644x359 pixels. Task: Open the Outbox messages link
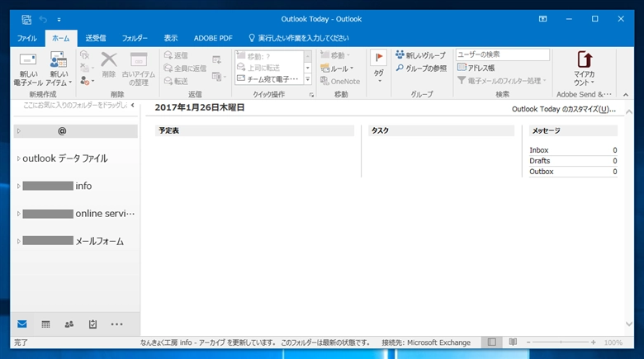click(541, 172)
